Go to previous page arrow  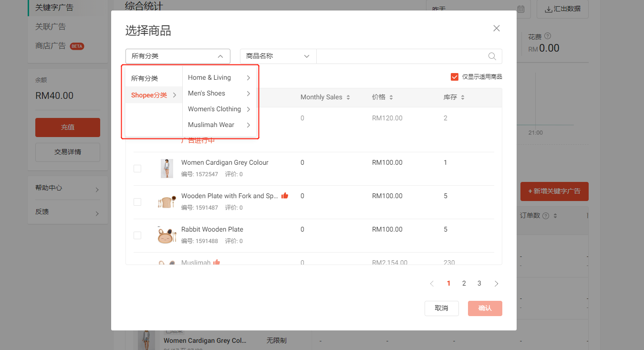432,284
